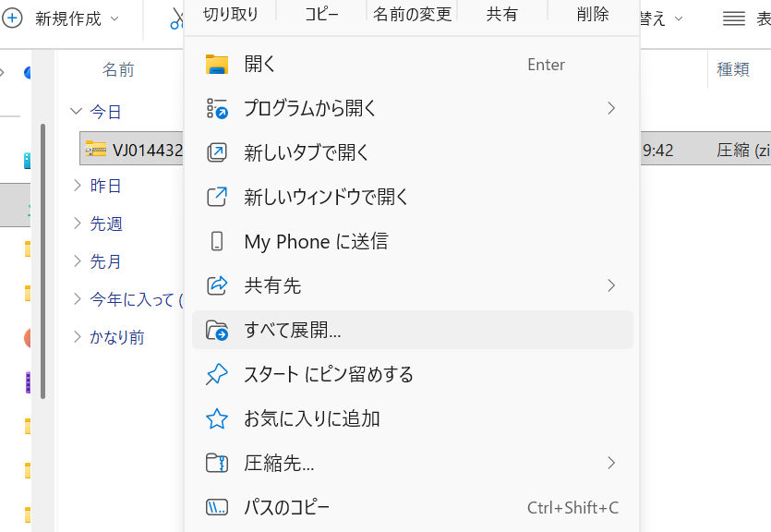Sort by the 名前 column header
Viewport: 771px width, 532px height.
click(x=118, y=69)
